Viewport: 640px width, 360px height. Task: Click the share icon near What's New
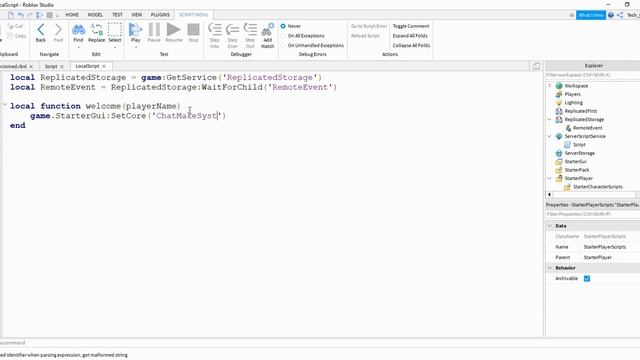tap(620, 15)
